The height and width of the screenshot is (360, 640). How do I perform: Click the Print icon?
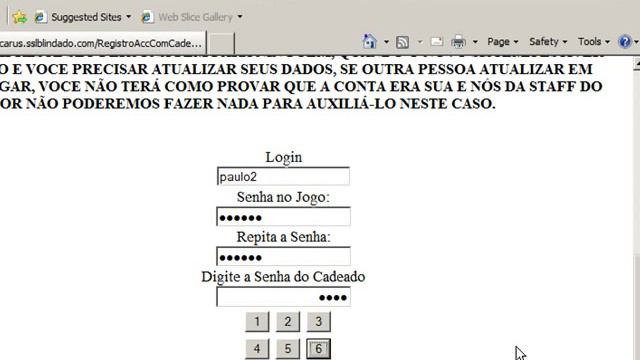pos(458,42)
